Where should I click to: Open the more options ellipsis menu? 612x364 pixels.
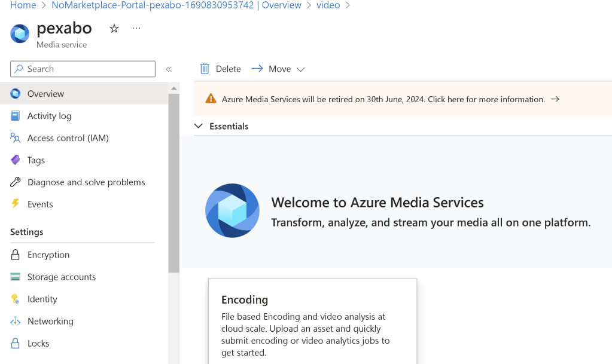pos(136,28)
